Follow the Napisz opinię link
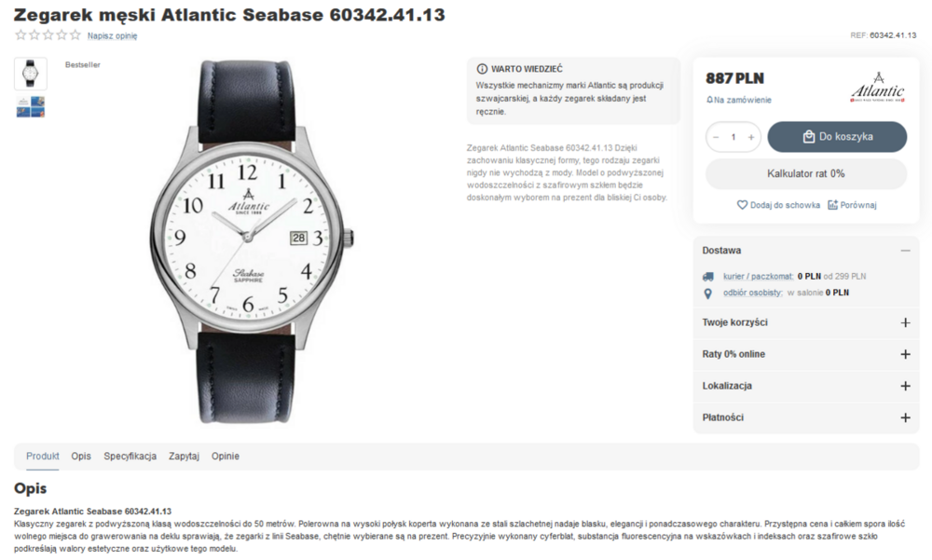 click(113, 35)
